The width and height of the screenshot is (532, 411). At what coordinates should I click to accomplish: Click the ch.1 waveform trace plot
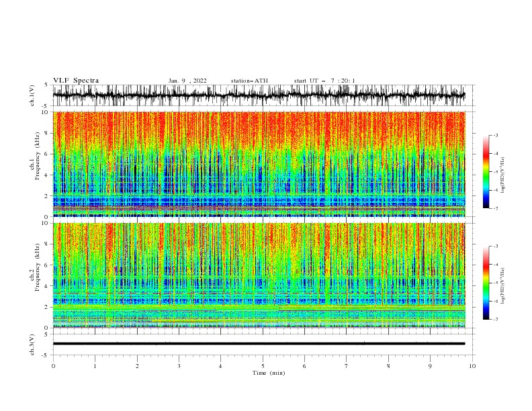pos(259,95)
